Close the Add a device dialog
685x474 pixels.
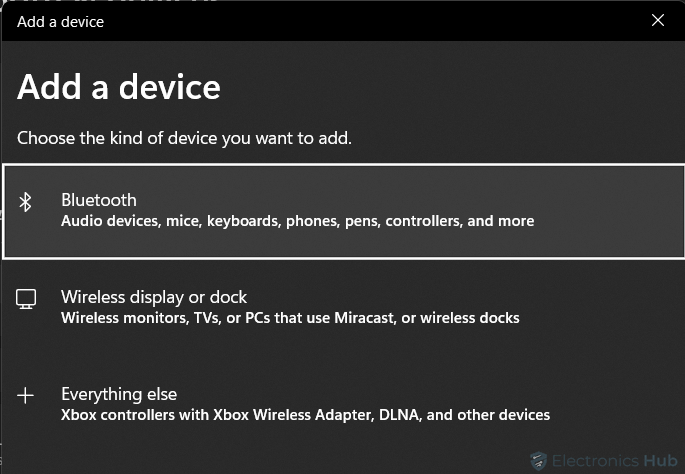tap(657, 20)
